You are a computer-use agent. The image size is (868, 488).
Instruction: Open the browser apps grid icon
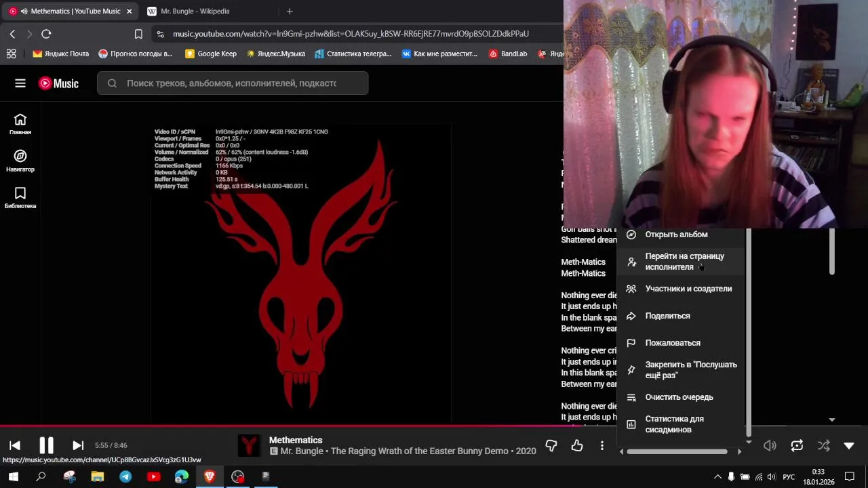(x=11, y=54)
